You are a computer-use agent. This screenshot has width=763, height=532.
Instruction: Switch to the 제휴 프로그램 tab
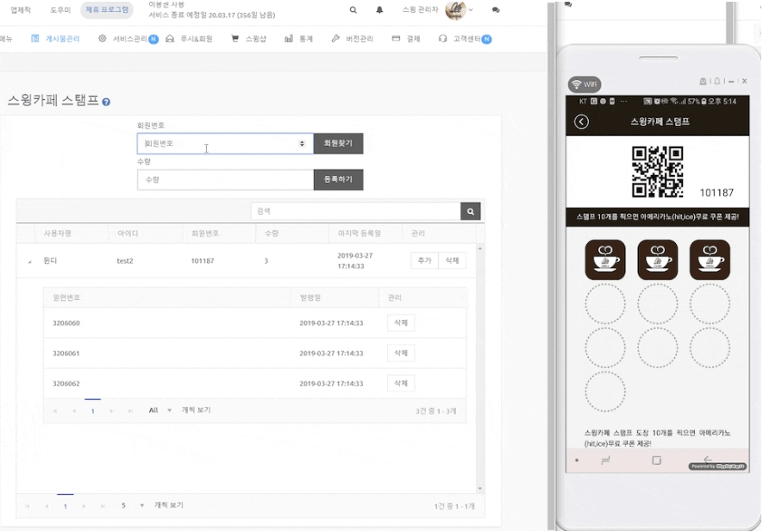pyautogui.click(x=107, y=10)
